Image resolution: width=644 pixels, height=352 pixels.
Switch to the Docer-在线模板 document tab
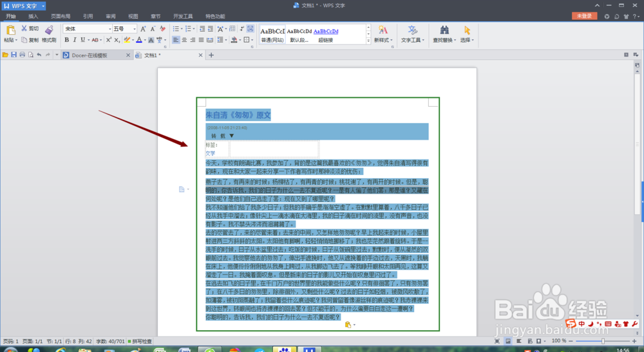tap(97, 55)
